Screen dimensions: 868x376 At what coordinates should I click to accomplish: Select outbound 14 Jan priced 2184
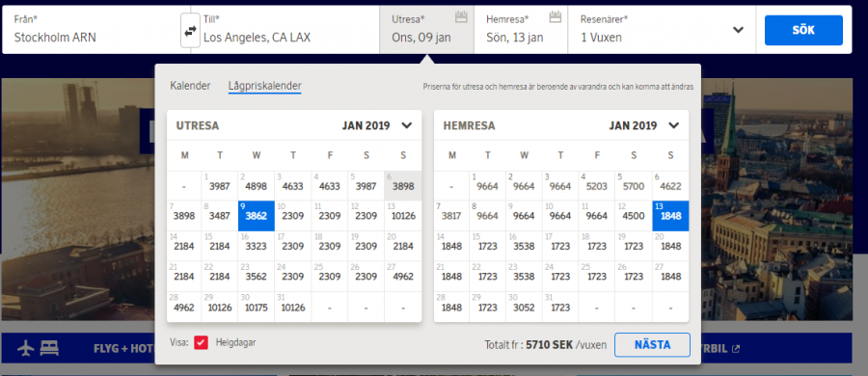(x=184, y=246)
